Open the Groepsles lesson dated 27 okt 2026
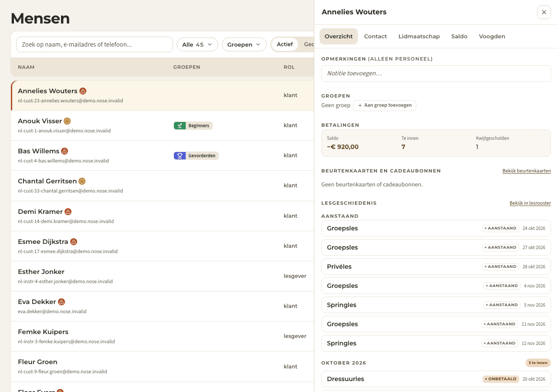This screenshot has width=558, height=392. (436, 247)
